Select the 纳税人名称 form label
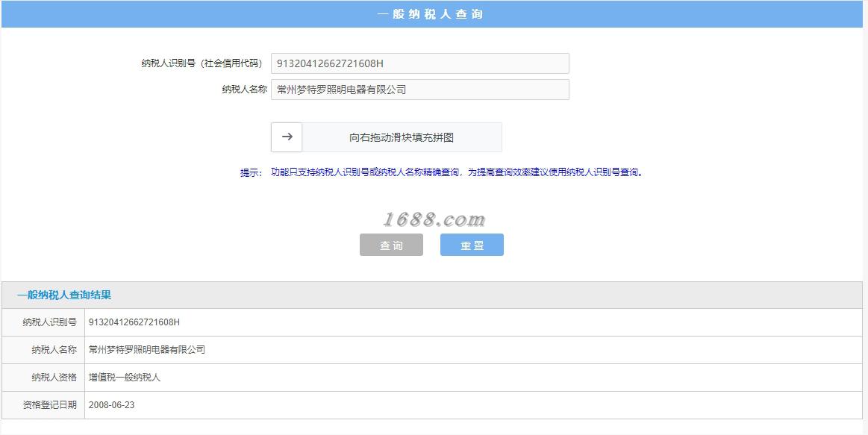The image size is (868, 435). (x=244, y=90)
